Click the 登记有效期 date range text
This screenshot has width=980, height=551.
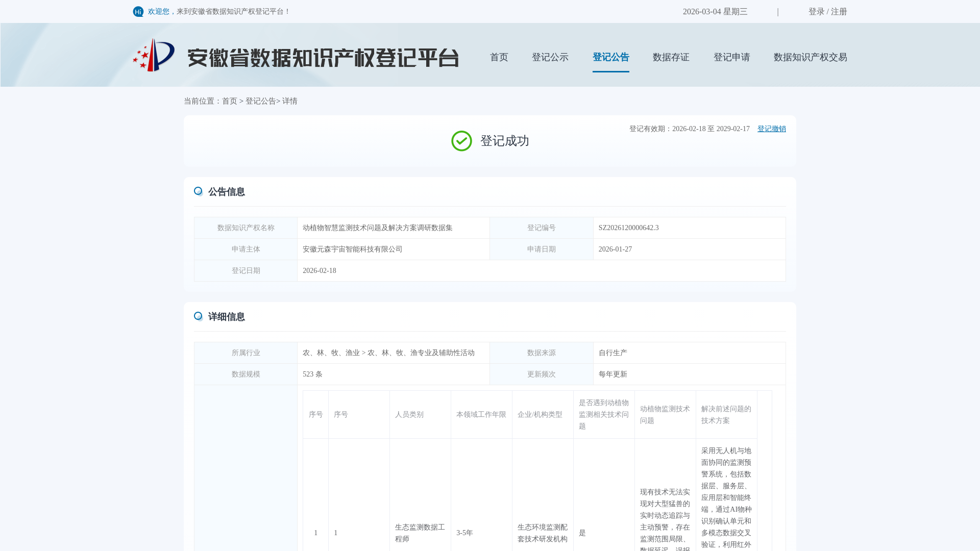coord(690,129)
